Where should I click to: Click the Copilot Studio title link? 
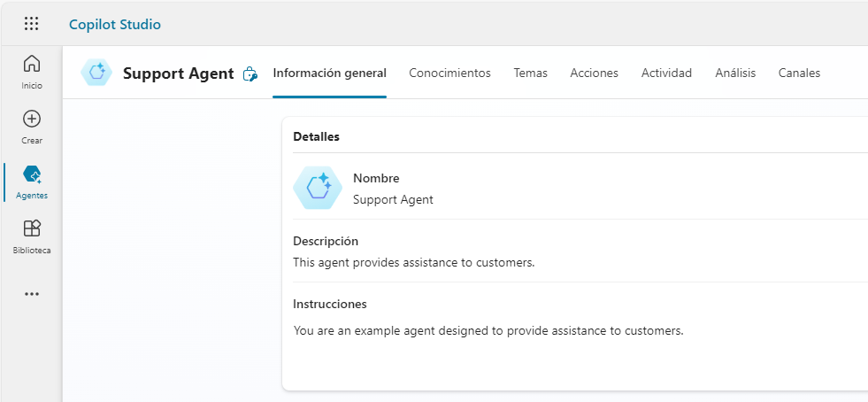(x=115, y=24)
